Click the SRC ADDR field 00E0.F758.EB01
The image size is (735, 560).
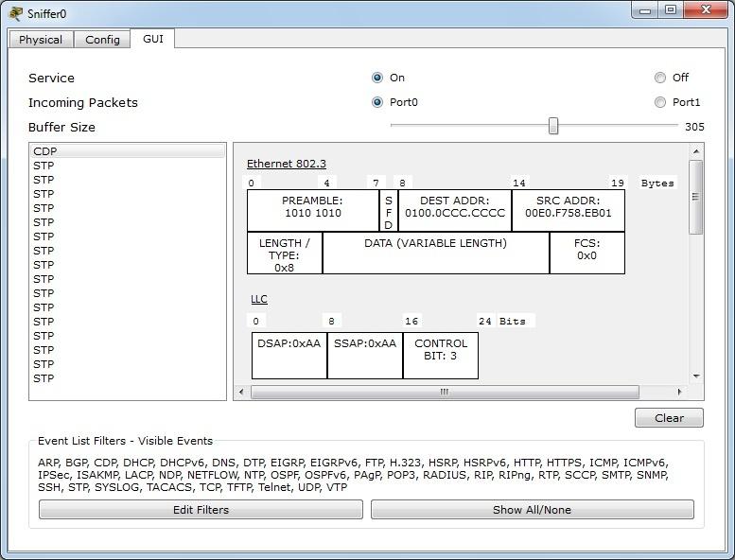pyautogui.click(x=569, y=210)
